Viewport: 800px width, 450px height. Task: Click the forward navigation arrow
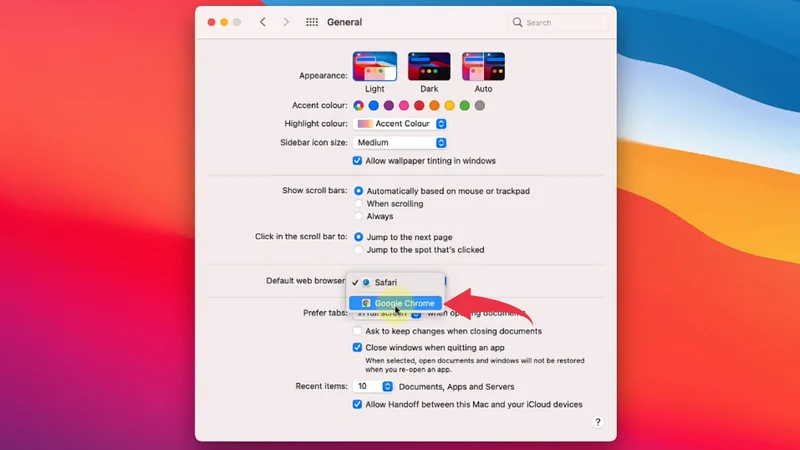coord(286,22)
